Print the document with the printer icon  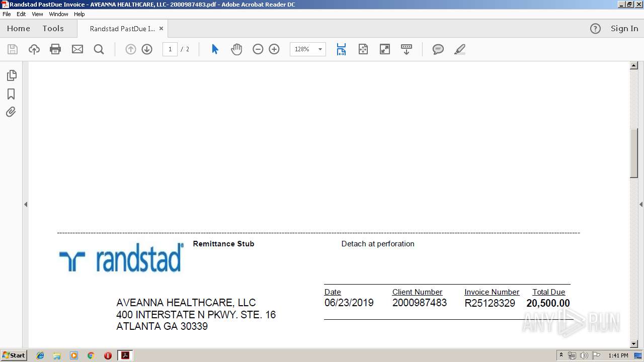click(55, 49)
